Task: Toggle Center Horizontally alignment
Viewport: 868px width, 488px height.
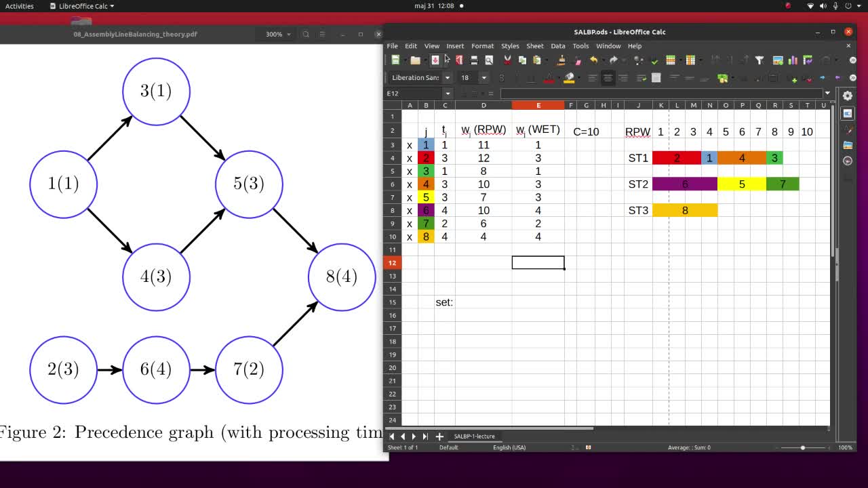Action: pos(608,78)
